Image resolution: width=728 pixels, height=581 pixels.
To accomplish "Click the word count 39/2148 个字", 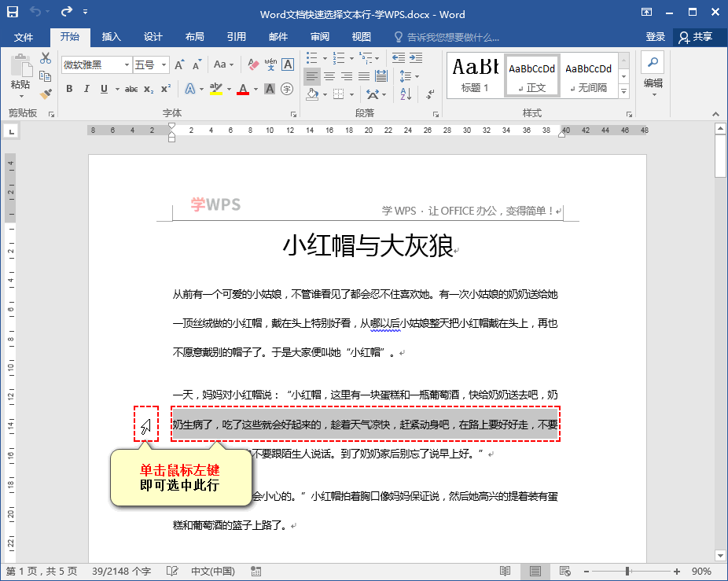I will pos(121,572).
